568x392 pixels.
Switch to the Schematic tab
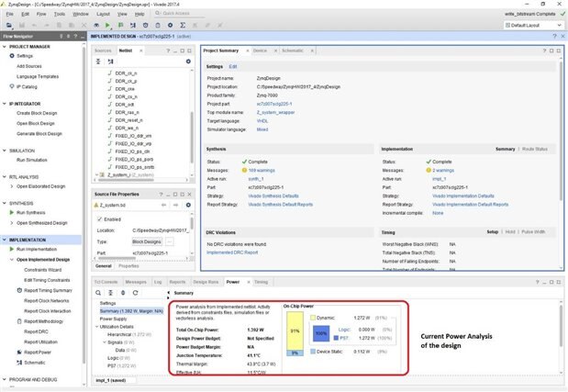[293, 50]
